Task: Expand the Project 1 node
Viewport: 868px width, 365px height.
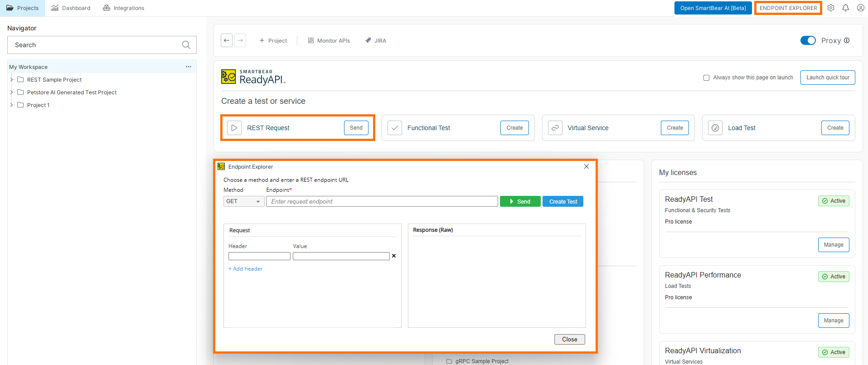Action: (x=12, y=105)
